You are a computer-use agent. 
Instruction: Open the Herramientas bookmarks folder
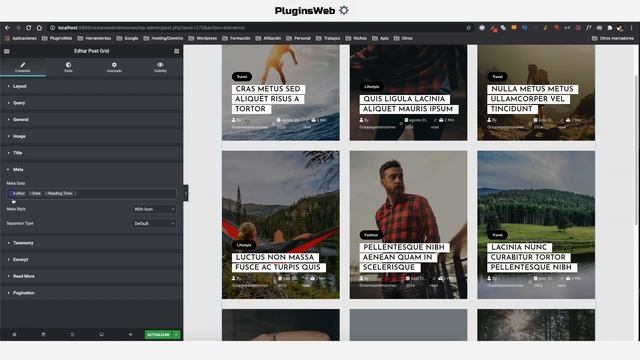click(x=94, y=38)
